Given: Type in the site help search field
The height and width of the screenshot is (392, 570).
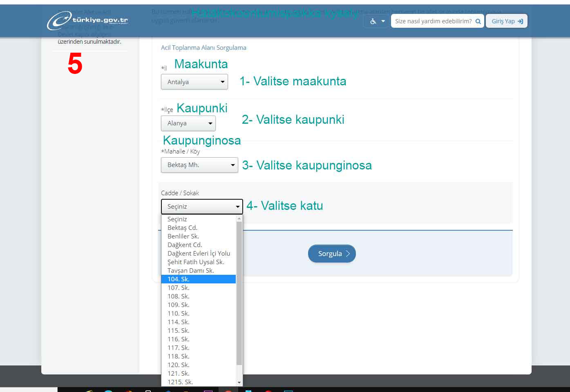Looking at the screenshot, I should 432,21.
